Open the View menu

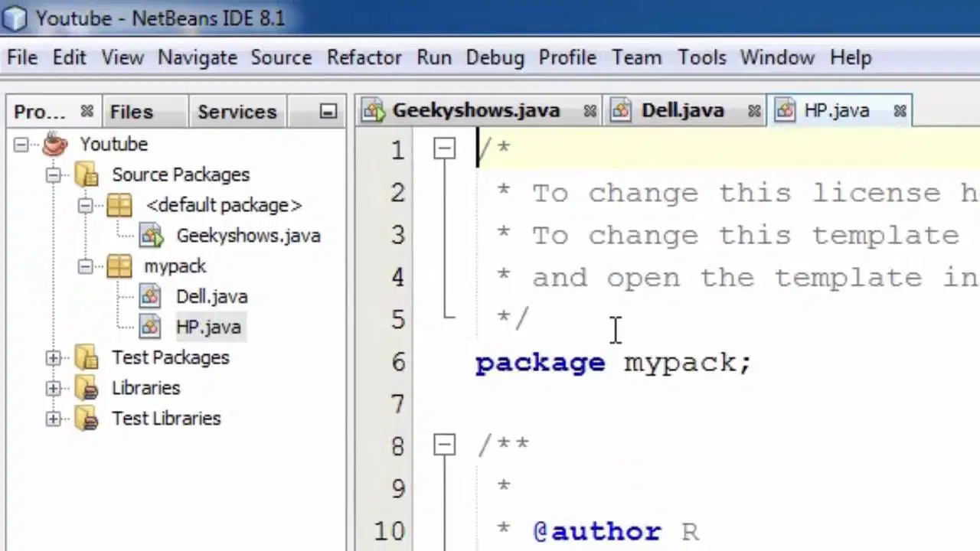click(x=122, y=57)
